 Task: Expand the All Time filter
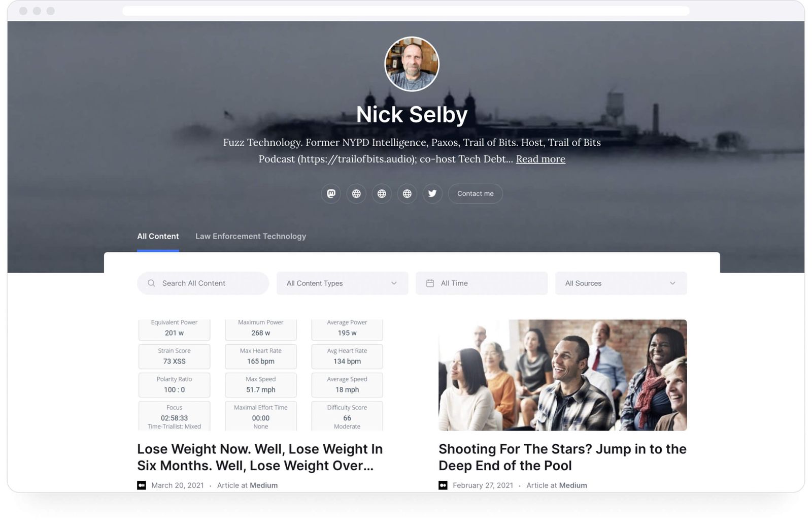pyautogui.click(x=481, y=283)
